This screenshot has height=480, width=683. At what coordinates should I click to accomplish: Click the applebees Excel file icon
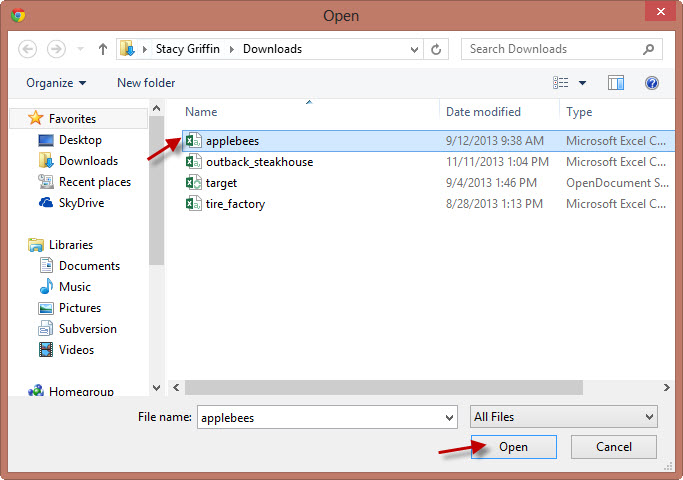pyautogui.click(x=194, y=140)
